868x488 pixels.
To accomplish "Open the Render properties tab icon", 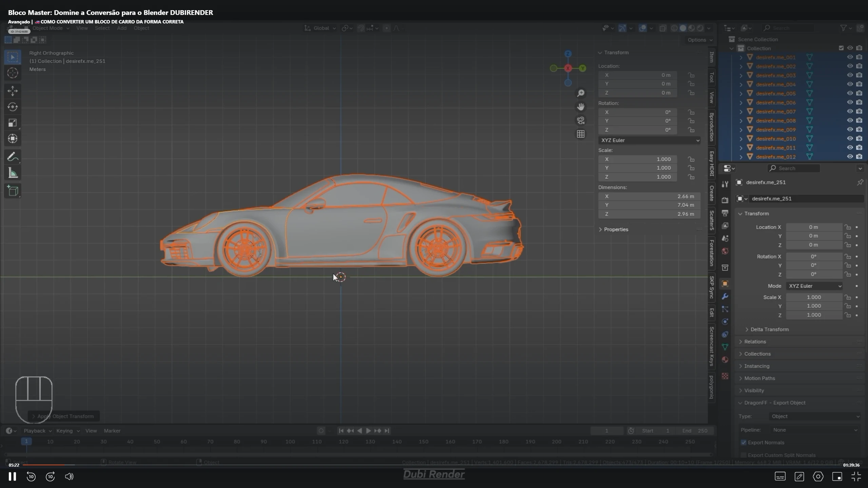I will [725, 200].
